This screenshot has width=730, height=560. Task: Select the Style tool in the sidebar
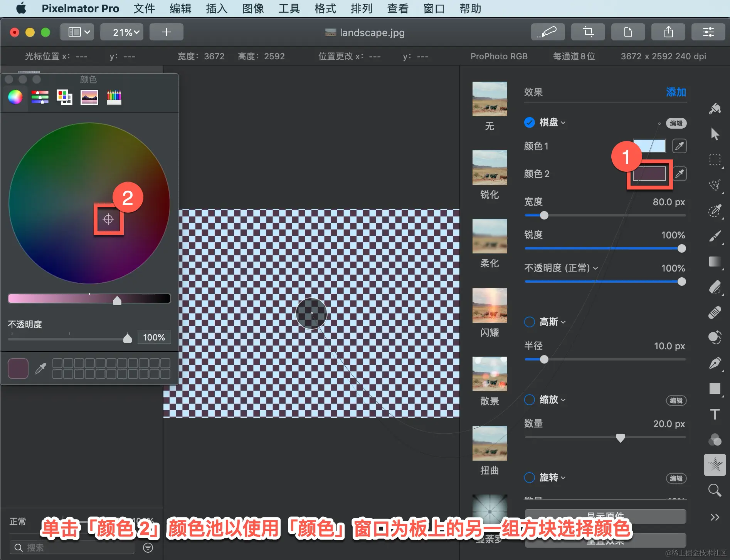coord(715,109)
